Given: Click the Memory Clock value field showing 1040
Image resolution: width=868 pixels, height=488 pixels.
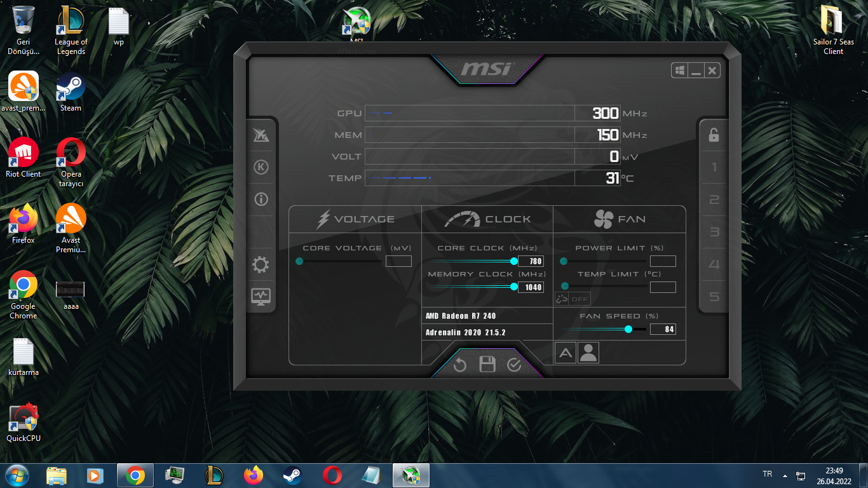Looking at the screenshot, I should [x=531, y=287].
